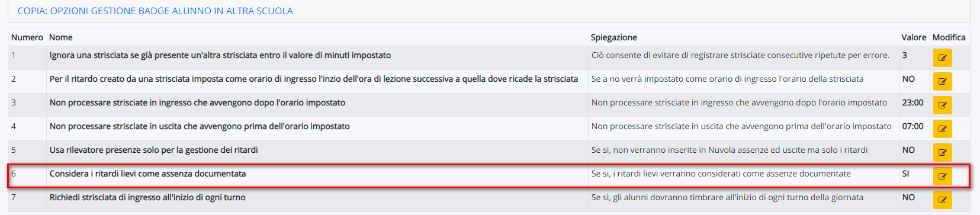Modify the 23:00 entry cutoff time option
This screenshot has width=980, height=215.
point(942,105)
